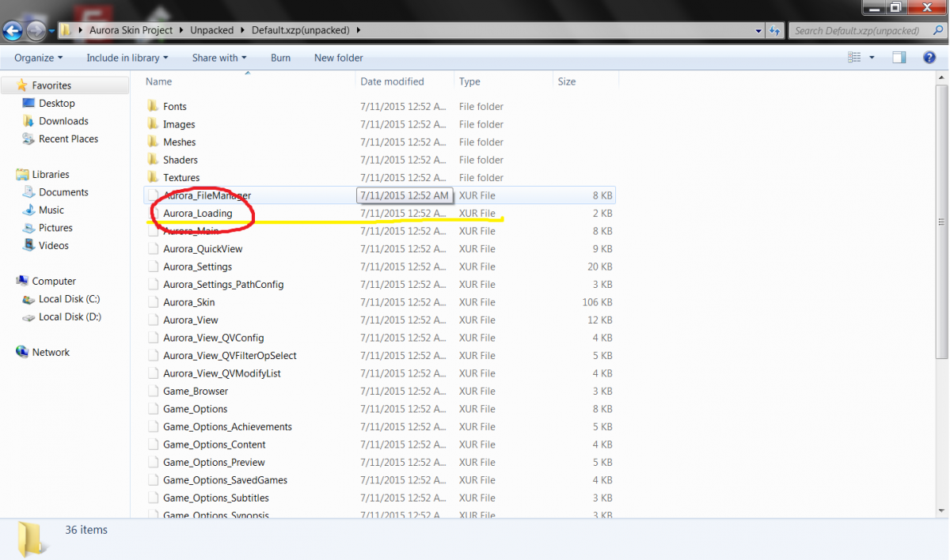Open the Downloads icon under Favorites
Viewport: 950px width, 560px height.
point(29,121)
